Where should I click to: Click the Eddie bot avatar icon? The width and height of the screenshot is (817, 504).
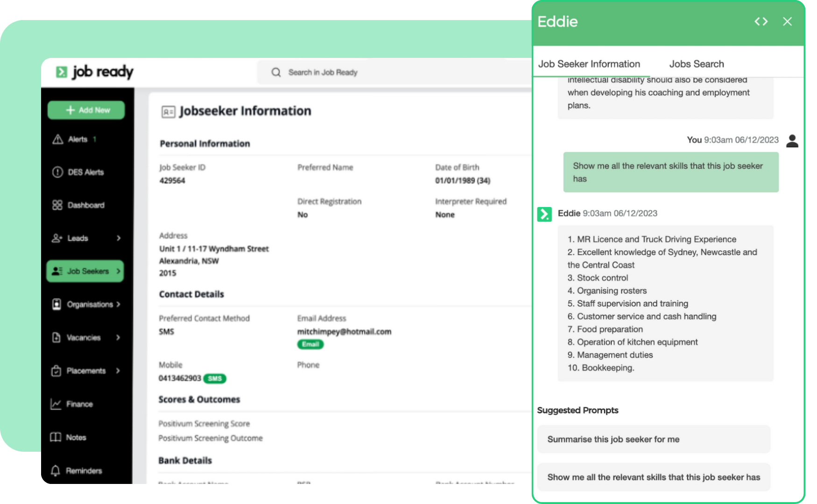pyautogui.click(x=544, y=214)
